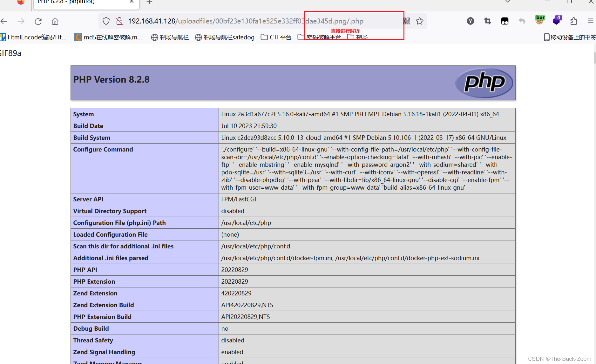Open the Extensions puzzle icon
The image size is (596, 364).
coord(573,21)
